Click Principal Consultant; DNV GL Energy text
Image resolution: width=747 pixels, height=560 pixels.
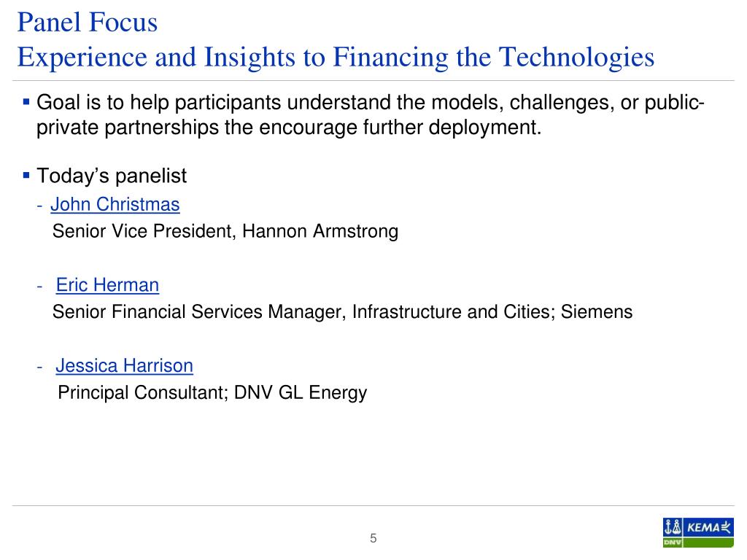tap(212, 393)
